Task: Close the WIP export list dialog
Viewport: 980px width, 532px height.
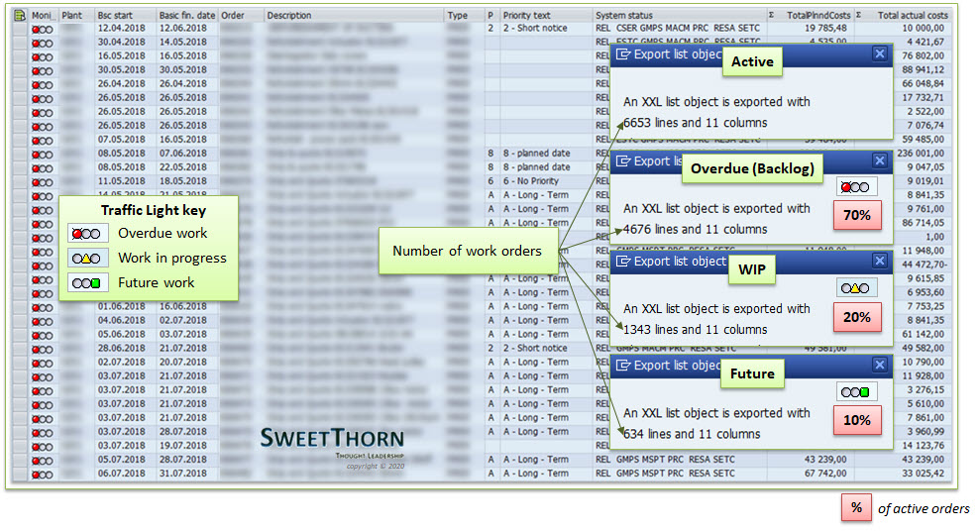Action: point(879,261)
